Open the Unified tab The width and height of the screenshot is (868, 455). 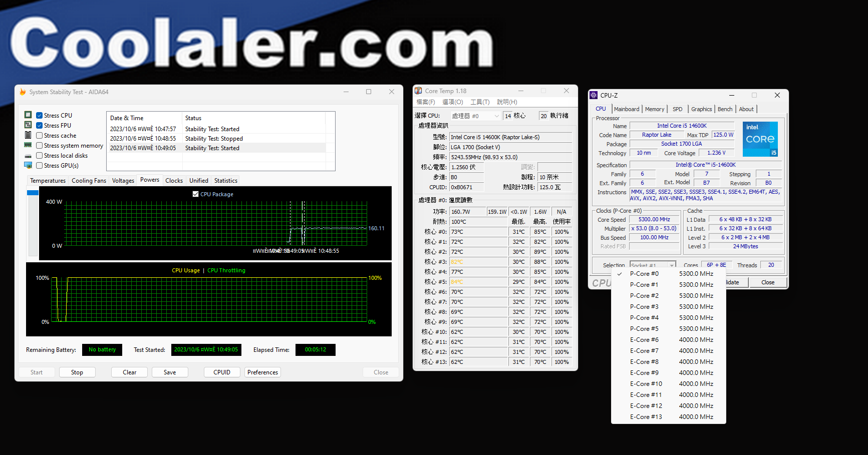[199, 181]
